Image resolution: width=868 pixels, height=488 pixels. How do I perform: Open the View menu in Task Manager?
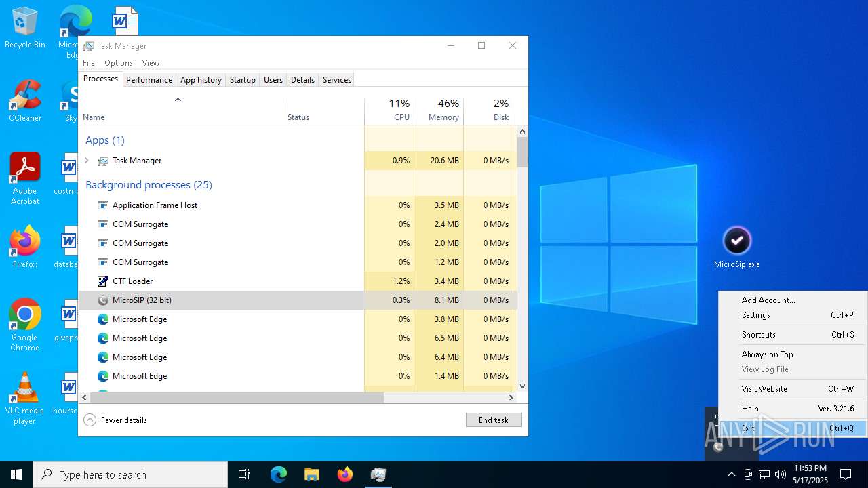[151, 63]
